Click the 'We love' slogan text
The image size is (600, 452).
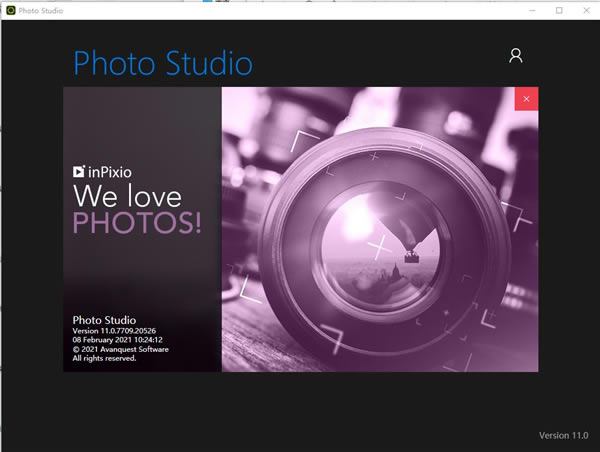(x=127, y=196)
